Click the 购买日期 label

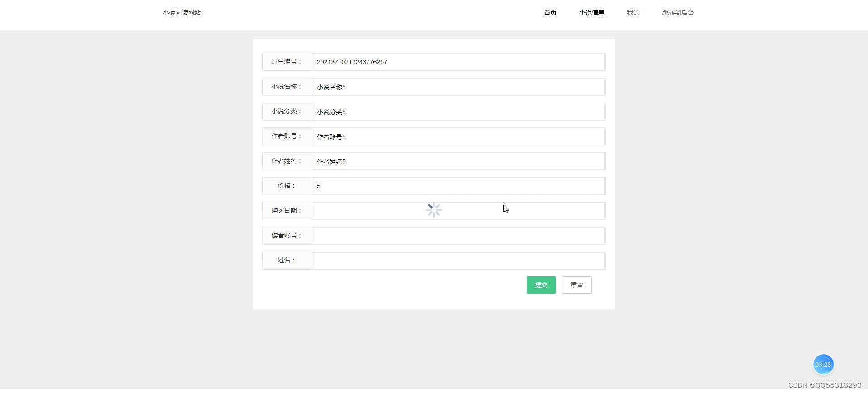pos(287,211)
